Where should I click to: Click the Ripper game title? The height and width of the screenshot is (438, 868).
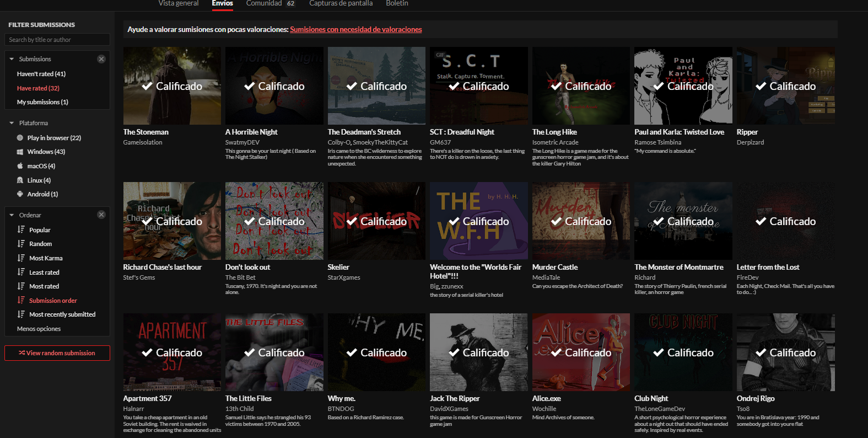(x=747, y=132)
